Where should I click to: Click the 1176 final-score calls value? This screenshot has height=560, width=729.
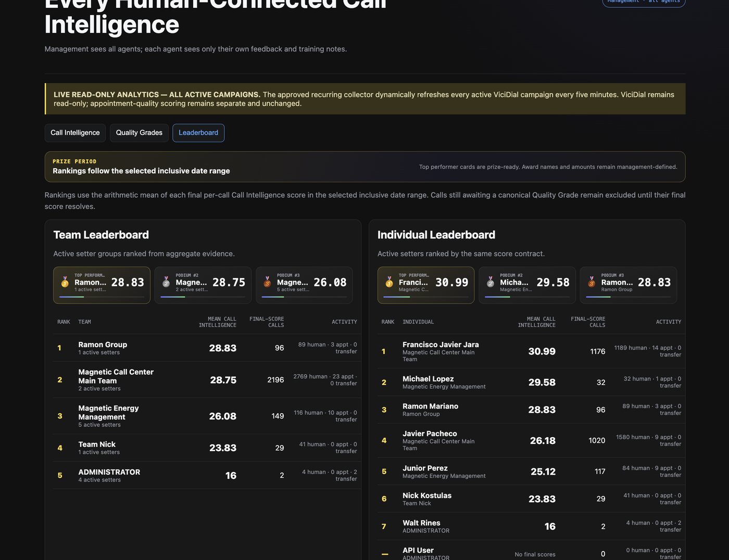coord(598,351)
